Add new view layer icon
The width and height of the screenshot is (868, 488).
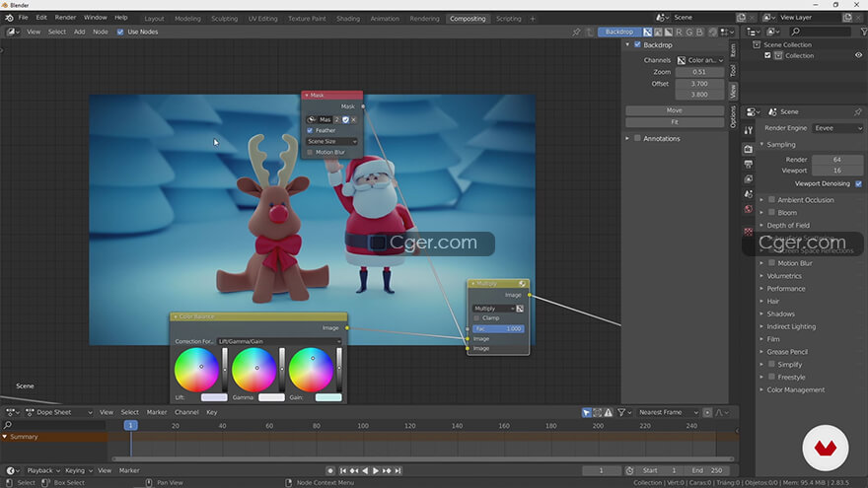(847, 18)
